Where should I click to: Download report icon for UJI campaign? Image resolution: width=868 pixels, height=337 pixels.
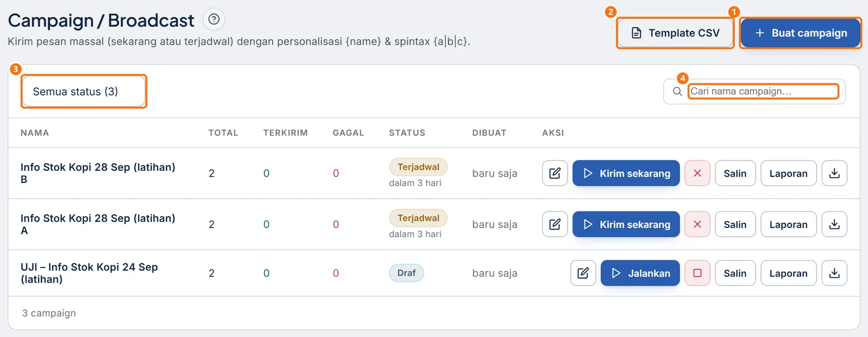[834, 273]
